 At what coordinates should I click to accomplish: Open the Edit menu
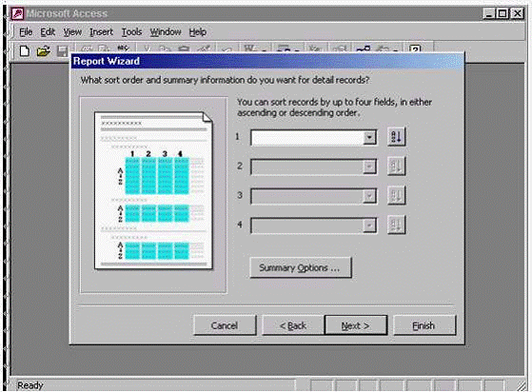coord(48,32)
